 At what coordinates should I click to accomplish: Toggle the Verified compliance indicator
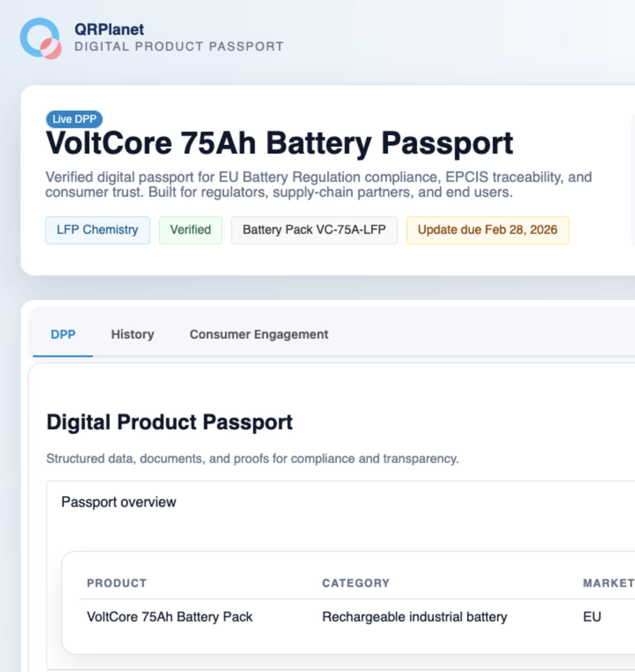tap(190, 229)
